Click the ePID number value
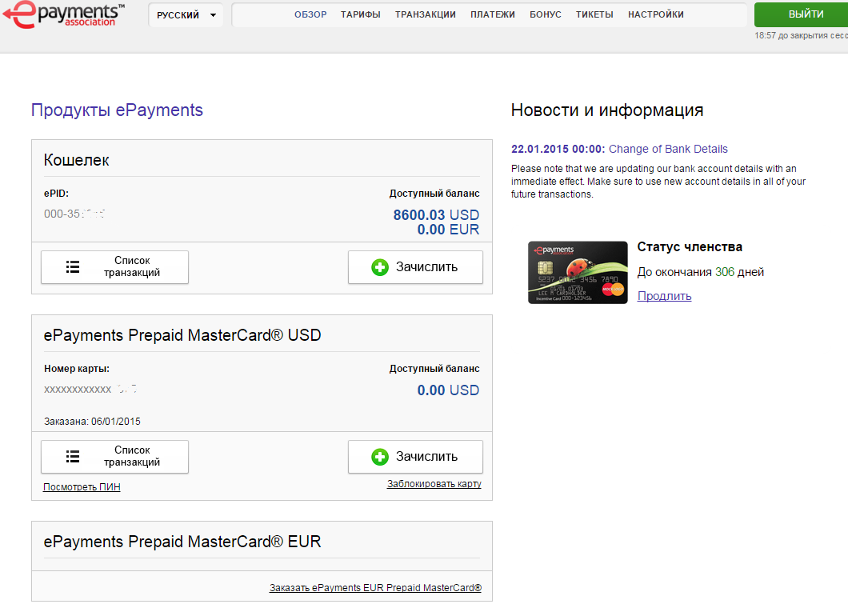 (x=74, y=214)
